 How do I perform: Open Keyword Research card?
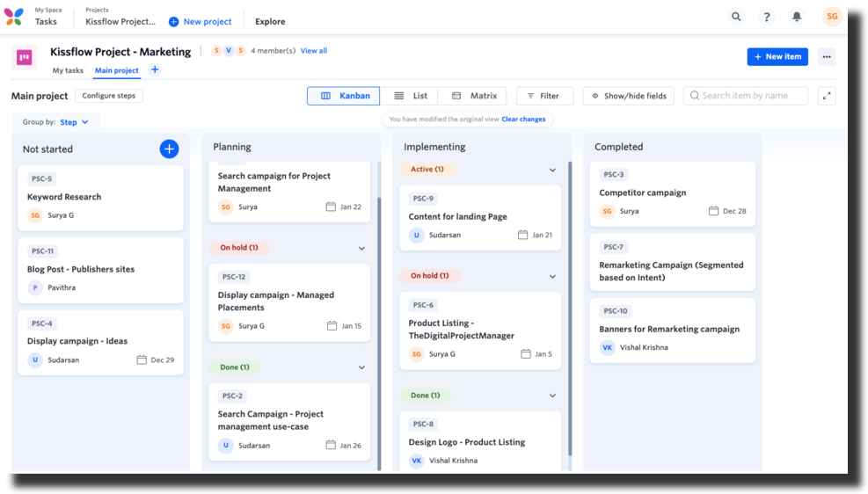(x=101, y=198)
